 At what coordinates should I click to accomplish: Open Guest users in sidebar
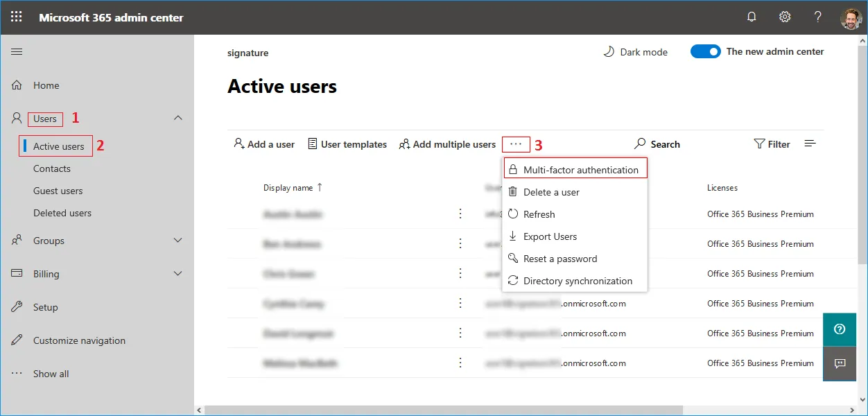(58, 191)
